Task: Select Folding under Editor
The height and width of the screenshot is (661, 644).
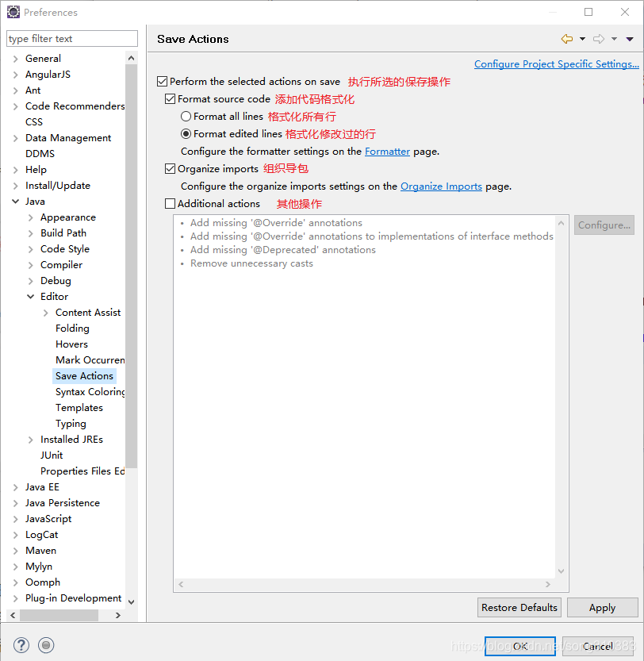Action: [x=72, y=329]
